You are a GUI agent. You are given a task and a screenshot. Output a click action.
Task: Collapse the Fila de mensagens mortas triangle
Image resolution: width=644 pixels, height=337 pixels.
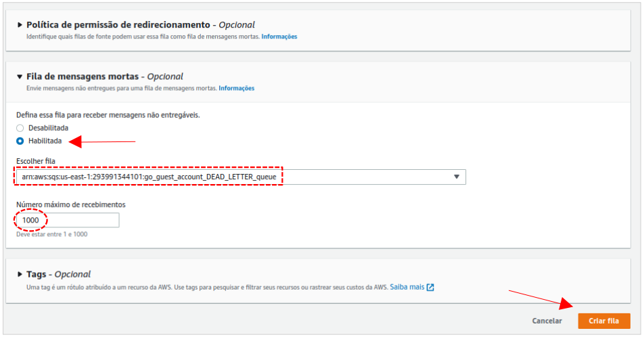coord(20,77)
